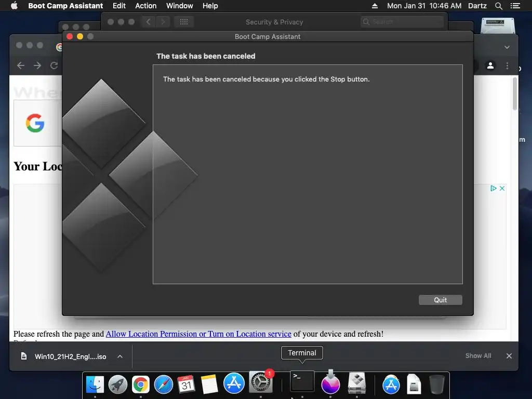This screenshot has width=532, height=399.
Task: Click the Dartz user name in menu bar
Action: tap(477, 6)
